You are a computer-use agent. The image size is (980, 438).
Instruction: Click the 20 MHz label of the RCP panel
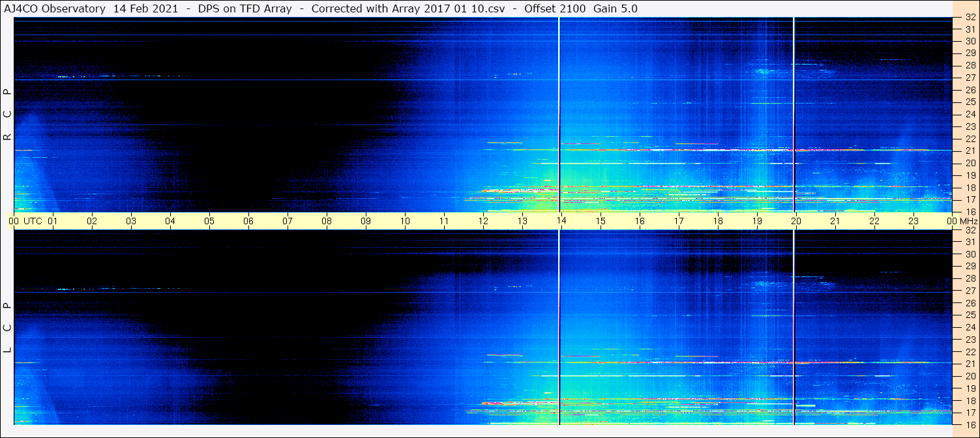[970, 163]
